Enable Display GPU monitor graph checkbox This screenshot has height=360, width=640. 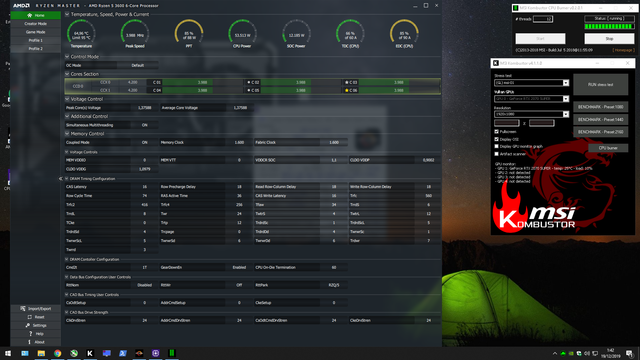(497, 147)
